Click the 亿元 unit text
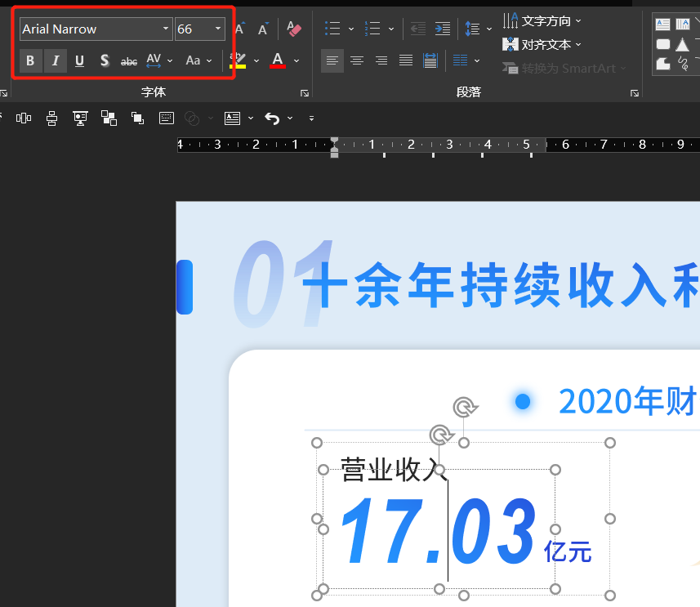Image resolution: width=700 pixels, height=607 pixels. tap(568, 551)
